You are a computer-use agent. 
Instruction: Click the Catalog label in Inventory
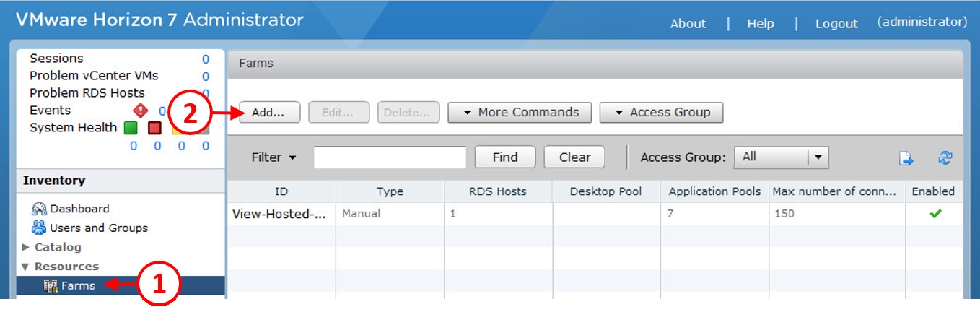tap(58, 247)
